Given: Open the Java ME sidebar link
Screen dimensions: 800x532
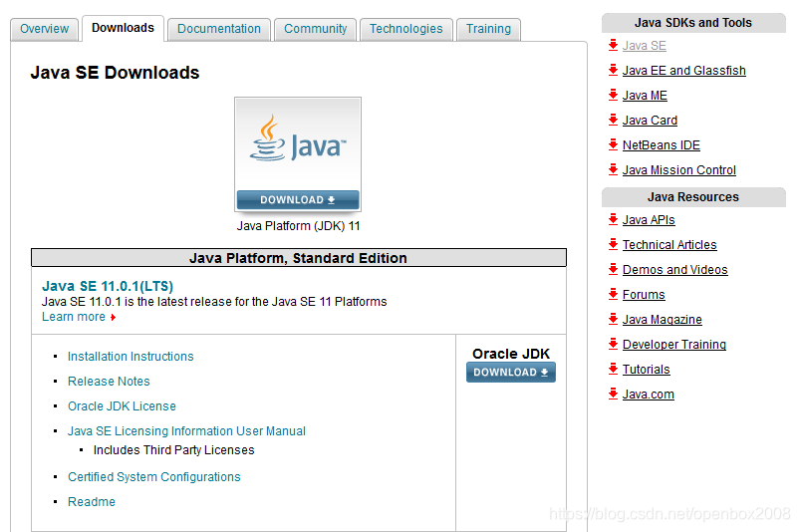Looking at the screenshot, I should point(645,96).
